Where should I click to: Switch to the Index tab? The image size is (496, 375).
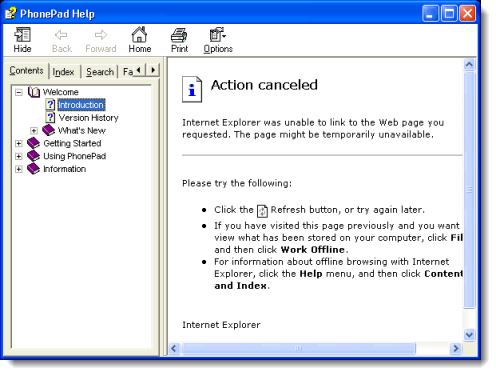(63, 72)
